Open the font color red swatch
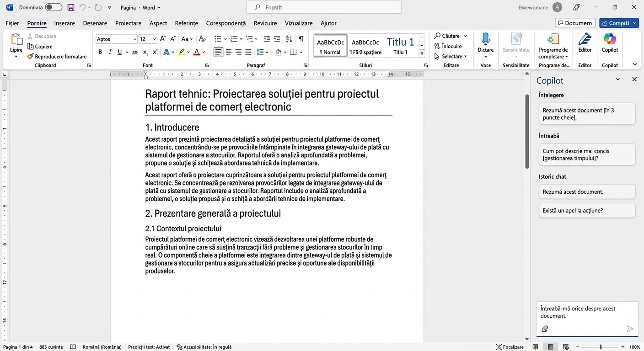The height and width of the screenshot is (351, 644). [197, 52]
